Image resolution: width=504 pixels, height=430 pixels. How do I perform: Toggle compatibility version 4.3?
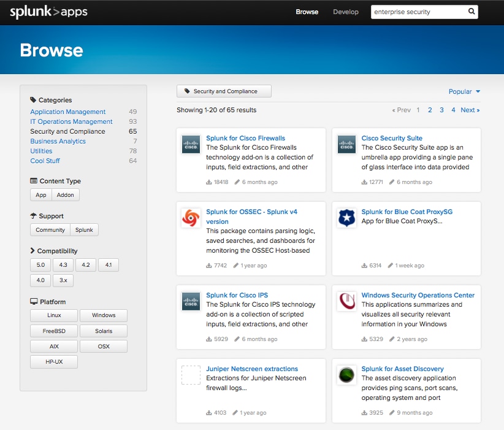click(x=63, y=265)
